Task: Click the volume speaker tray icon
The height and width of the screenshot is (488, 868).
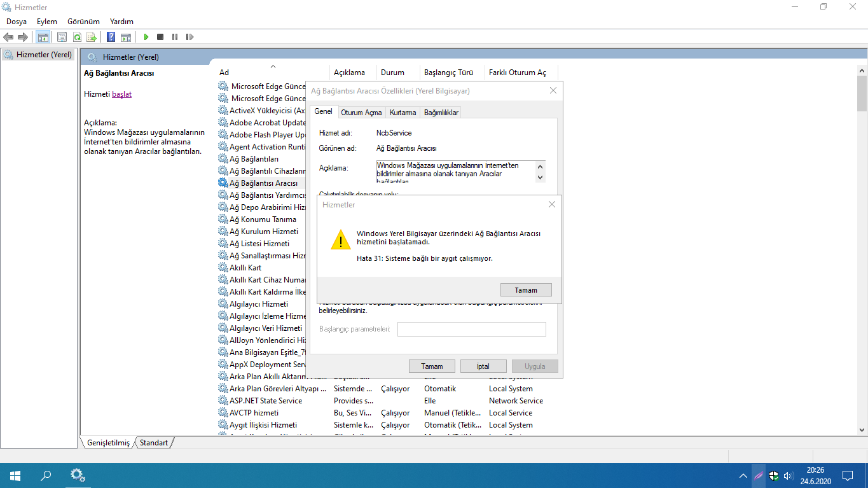Action: click(789, 475)
